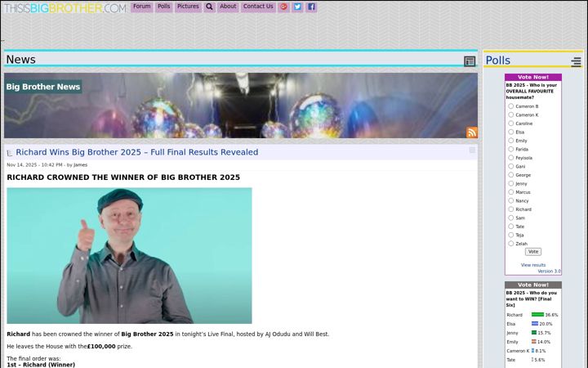Select George radio option
Screen dimensions: 588x368
(510, 175)
